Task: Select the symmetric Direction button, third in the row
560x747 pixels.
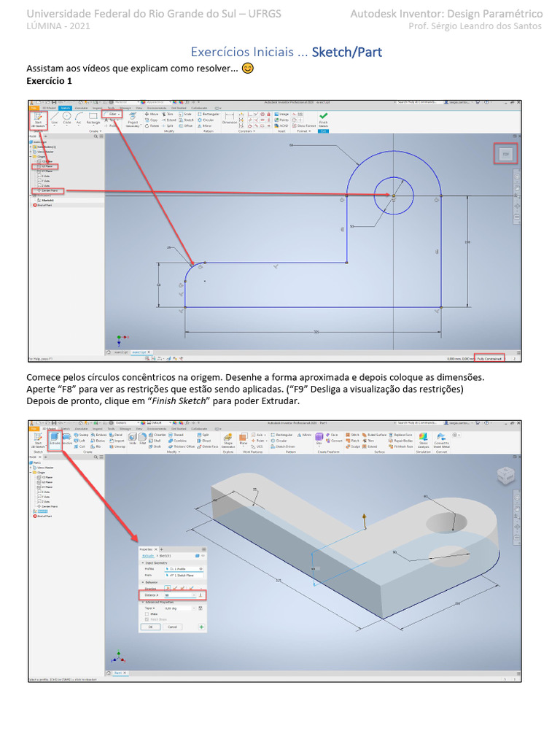Action: (182, 589)
